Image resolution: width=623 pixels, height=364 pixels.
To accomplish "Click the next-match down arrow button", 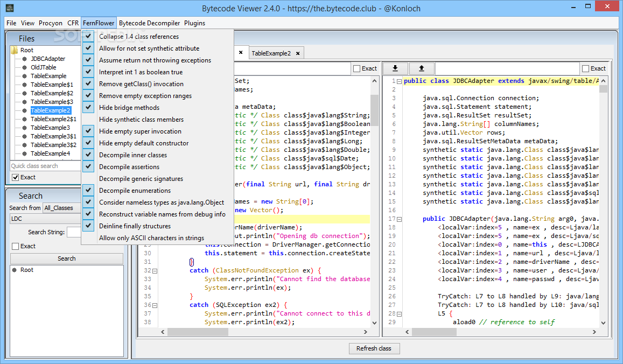I will 395,68.
